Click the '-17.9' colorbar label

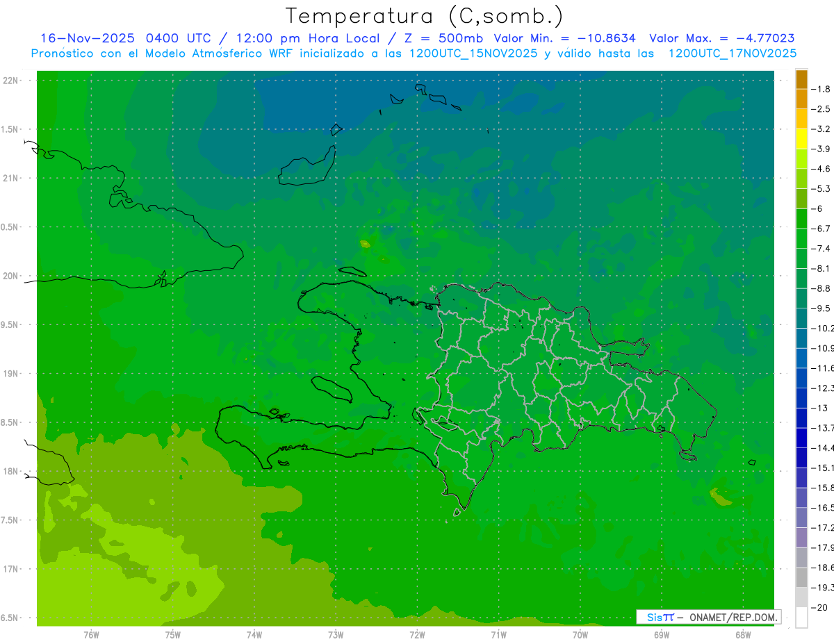click(x=824, y=547)
